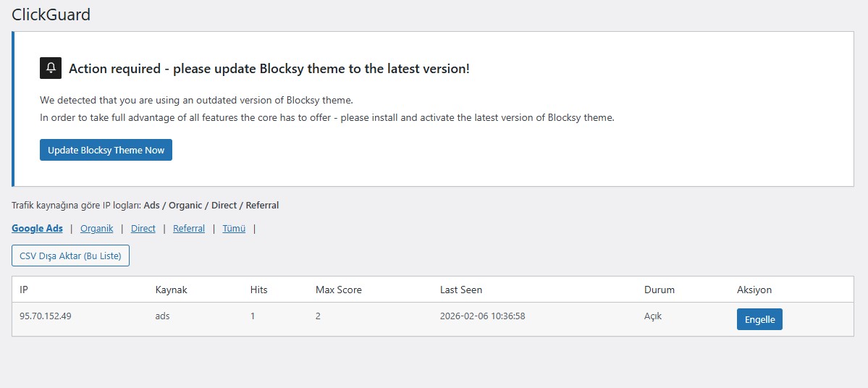
Task: Click the Hits column header
Action: tap(259, 290)
